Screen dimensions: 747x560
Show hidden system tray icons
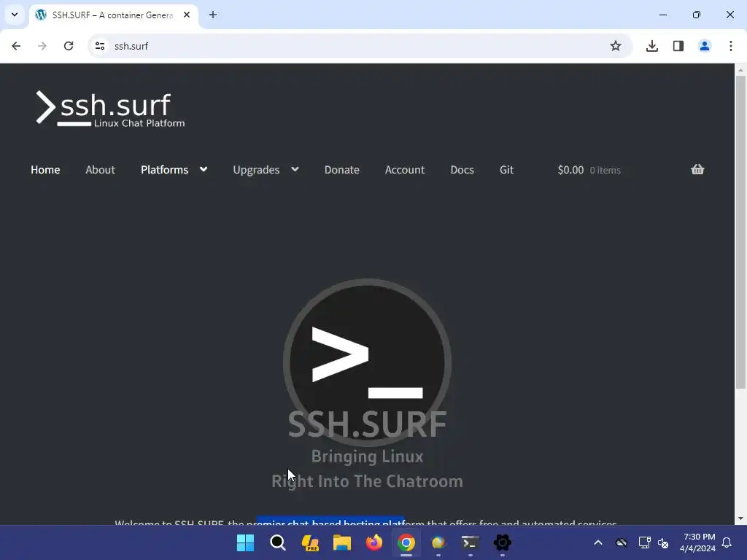(x=598, y=542)
